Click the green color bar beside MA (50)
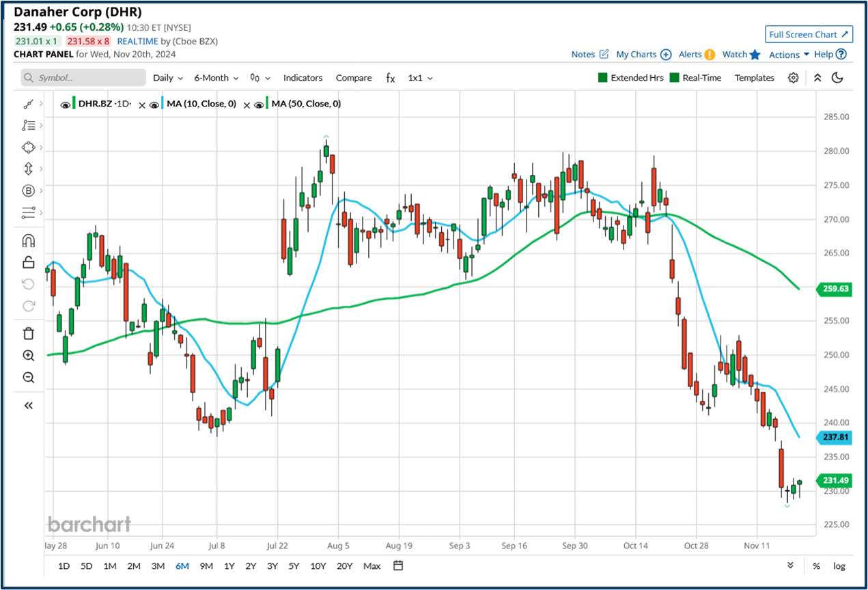Screen dimensions: 868x590 266,104
